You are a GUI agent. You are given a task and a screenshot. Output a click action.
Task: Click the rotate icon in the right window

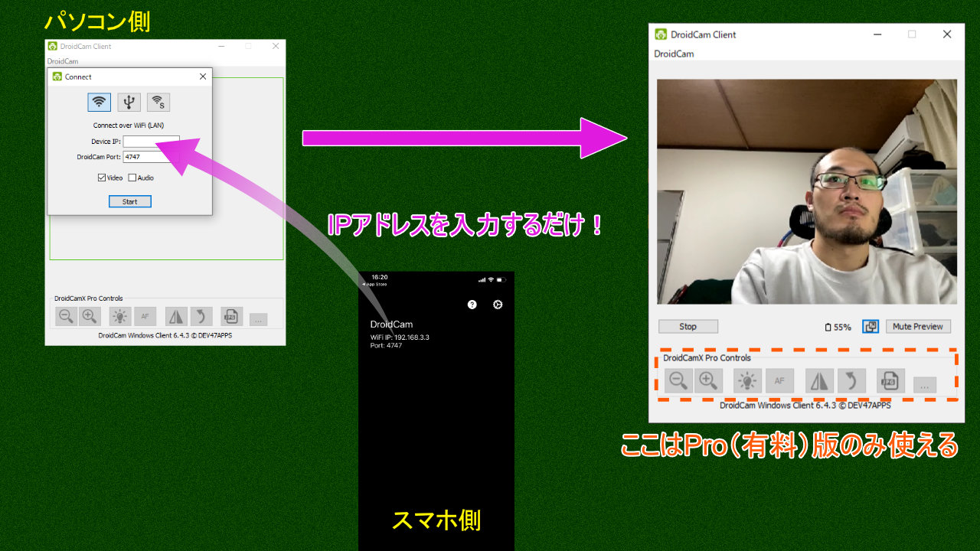[x=851, y=380]
